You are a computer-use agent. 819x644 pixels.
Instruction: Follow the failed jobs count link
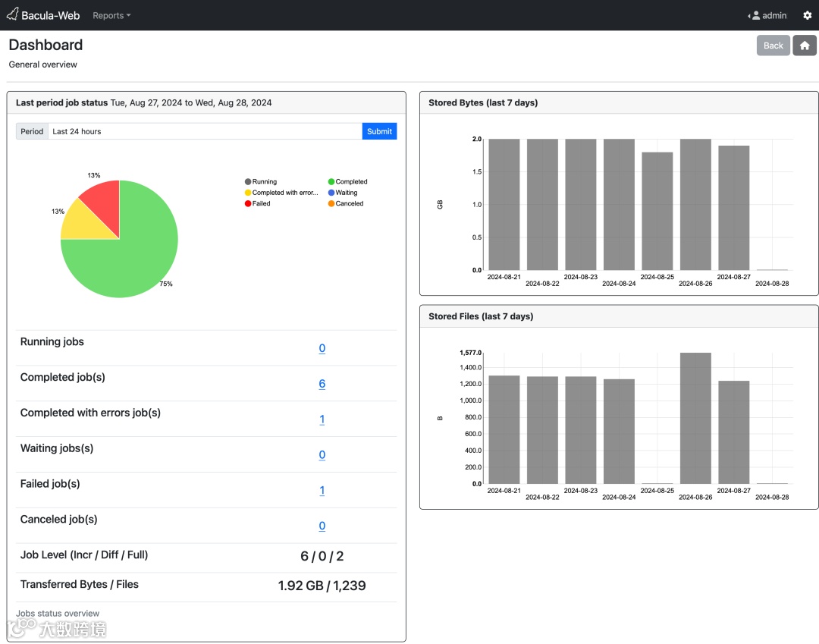pos(322,490)
